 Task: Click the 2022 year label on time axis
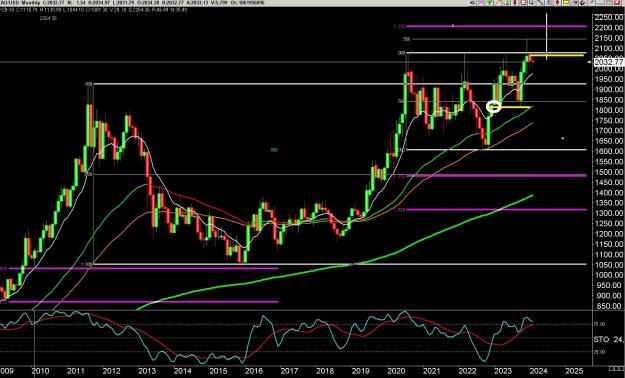(466, 371)
